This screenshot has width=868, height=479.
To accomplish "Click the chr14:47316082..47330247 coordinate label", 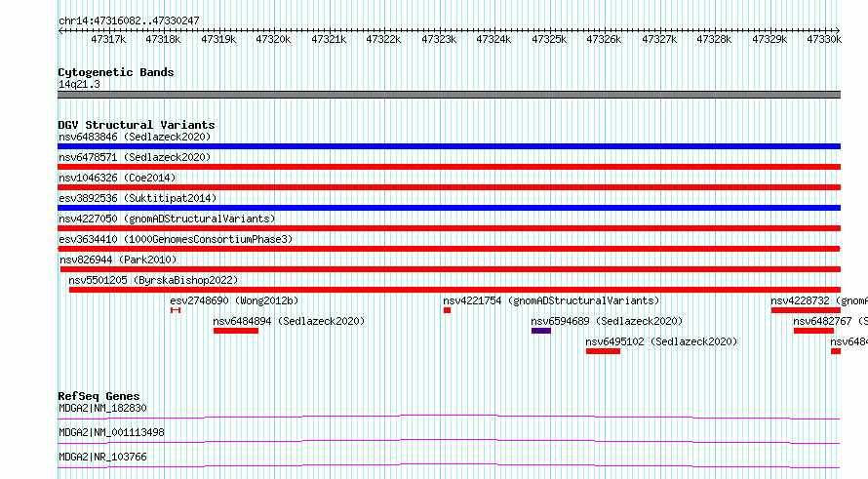I will 129,20.
